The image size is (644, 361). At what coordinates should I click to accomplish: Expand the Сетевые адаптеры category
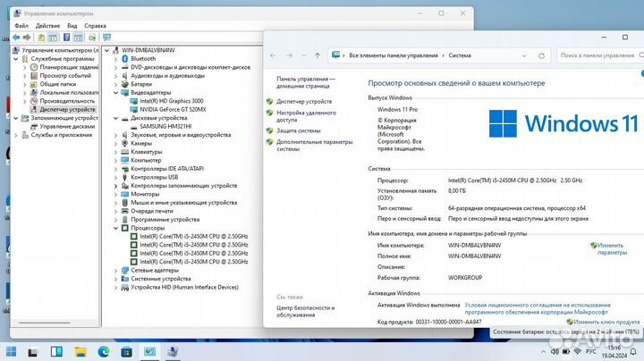tap(115, 271)
